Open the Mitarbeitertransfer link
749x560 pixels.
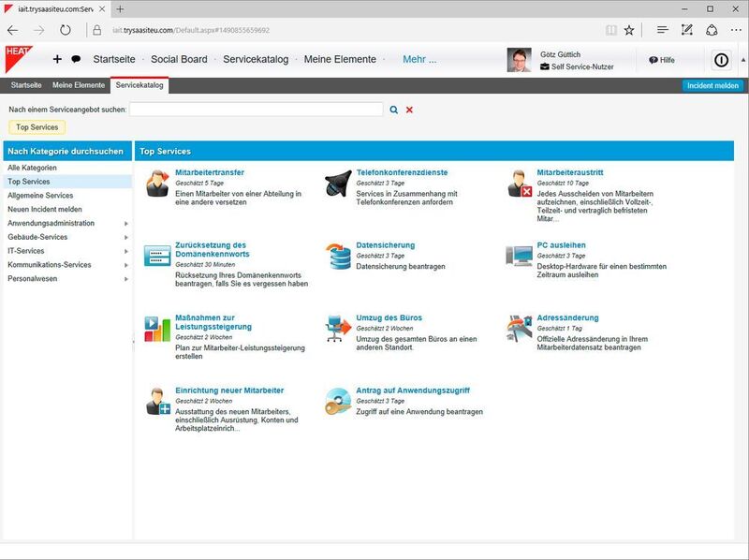point(210,172)
